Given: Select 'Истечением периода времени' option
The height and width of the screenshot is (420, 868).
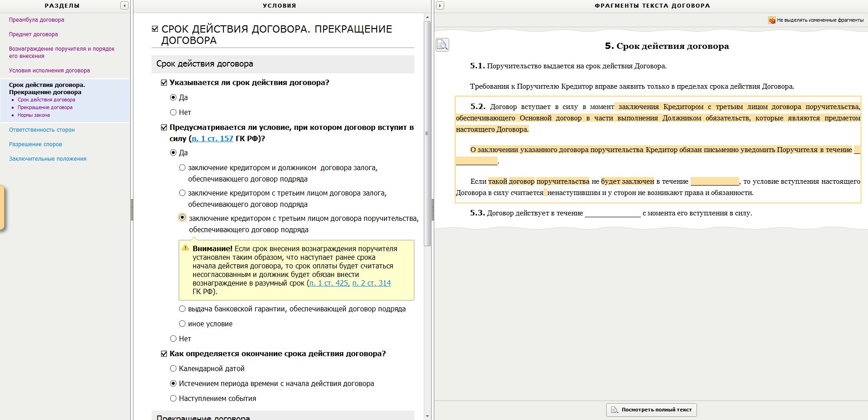Looking at the screenshot, I should [x=173, y=383].
